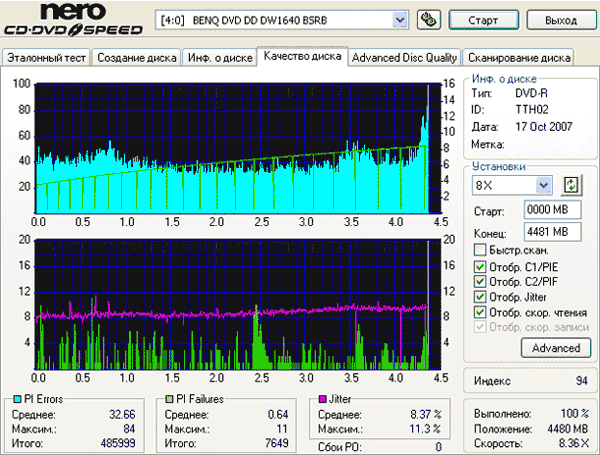Viewport: 600px width, 455px height.
Task: Open the Инф. о диске tab
Action: [220, 58]
